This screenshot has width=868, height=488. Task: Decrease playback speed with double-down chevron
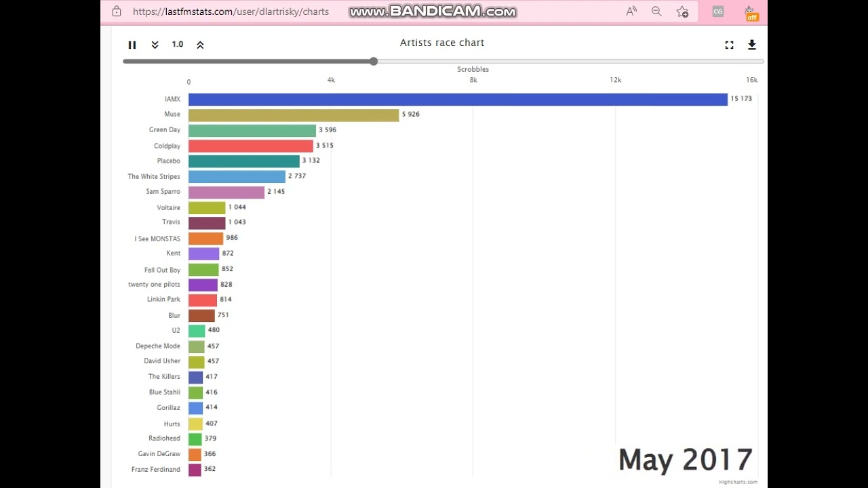coord(155,45)
